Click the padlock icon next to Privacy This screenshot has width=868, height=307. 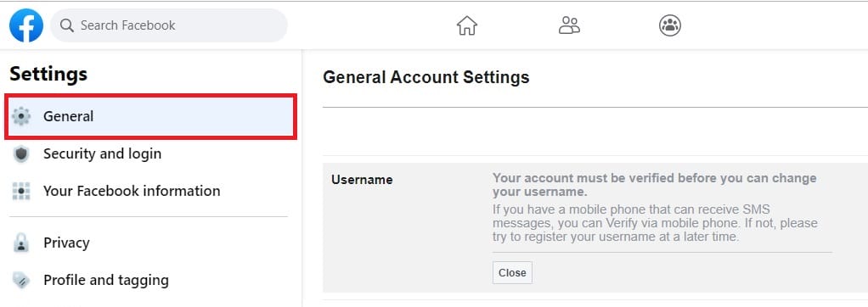click(x=21, y=243)
